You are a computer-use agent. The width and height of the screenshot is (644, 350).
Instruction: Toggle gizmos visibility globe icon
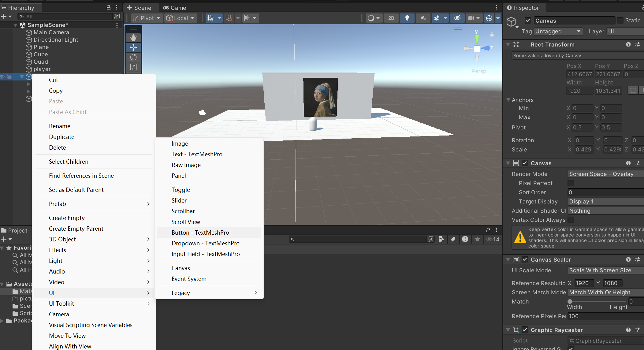[x=489, y=18]
